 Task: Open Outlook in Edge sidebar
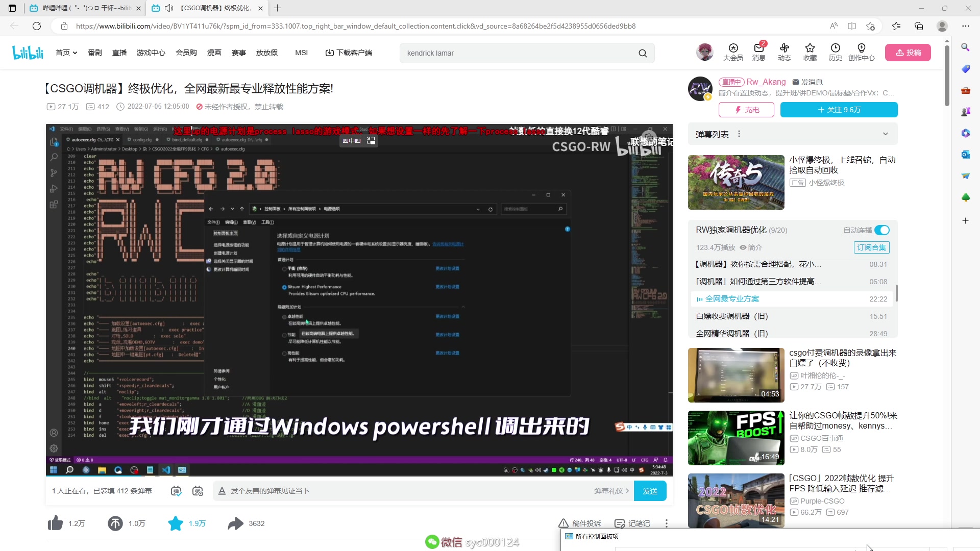pyautogui.click(x=965, y=154)
